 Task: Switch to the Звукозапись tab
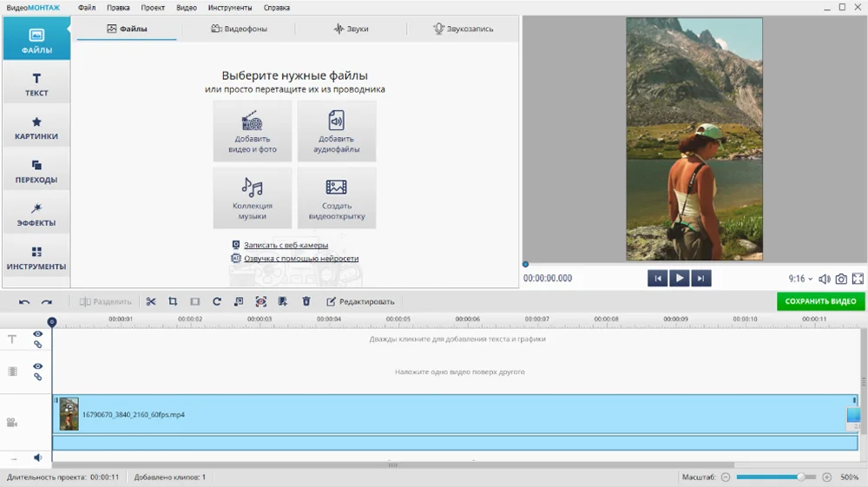[x=463, y=29]
